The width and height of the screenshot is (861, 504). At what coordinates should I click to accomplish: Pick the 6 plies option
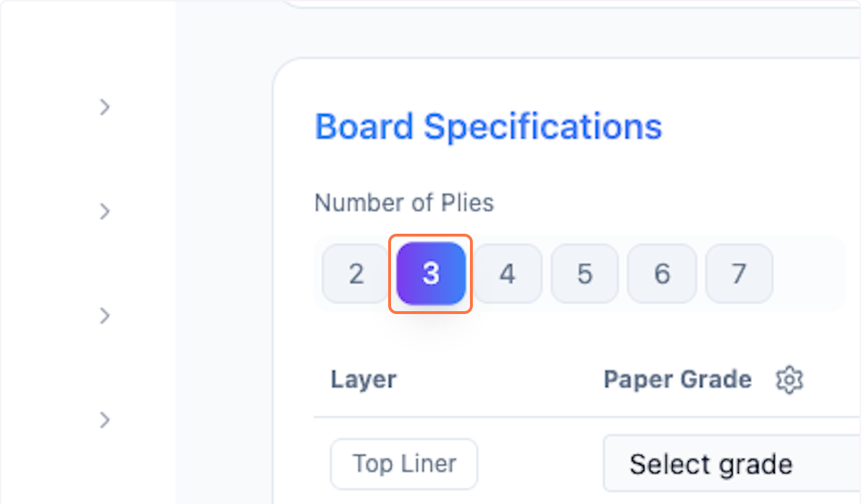(x=662, y=274)
